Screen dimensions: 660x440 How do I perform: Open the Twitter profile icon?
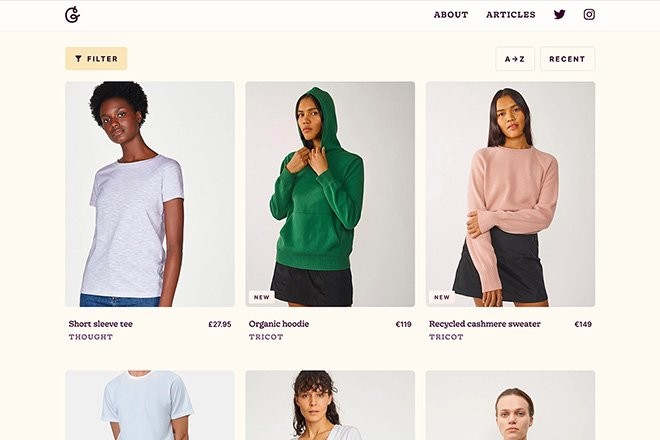tap(560, 15)
